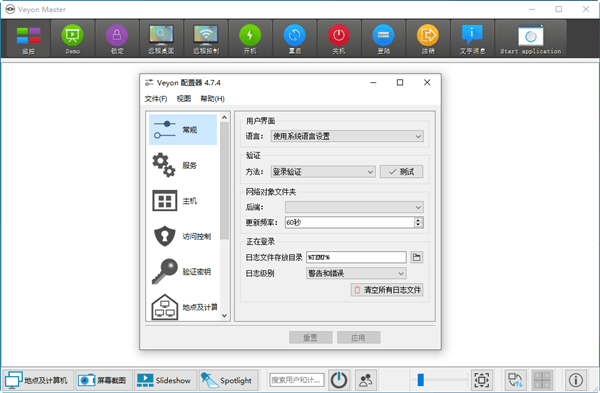This screenshot has height=393, width=600.
Task: Click the 测试 test button
Action: click(401, 172)
